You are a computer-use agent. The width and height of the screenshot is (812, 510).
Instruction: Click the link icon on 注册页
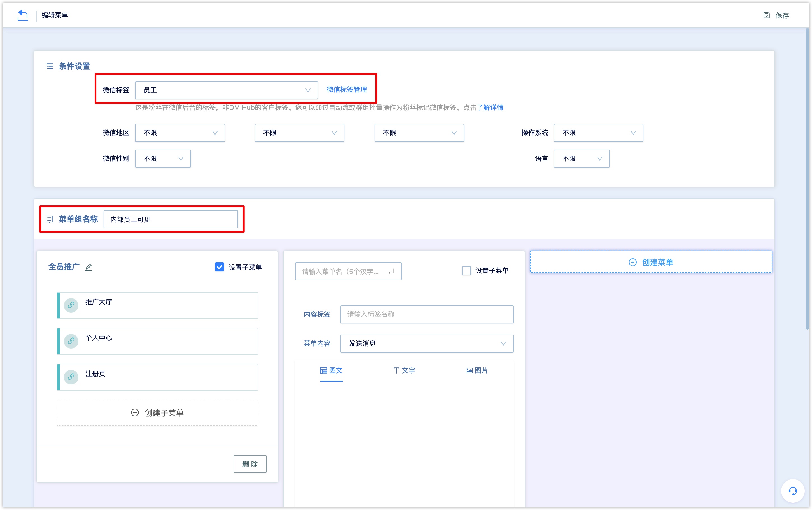click(x=71, y=377)
